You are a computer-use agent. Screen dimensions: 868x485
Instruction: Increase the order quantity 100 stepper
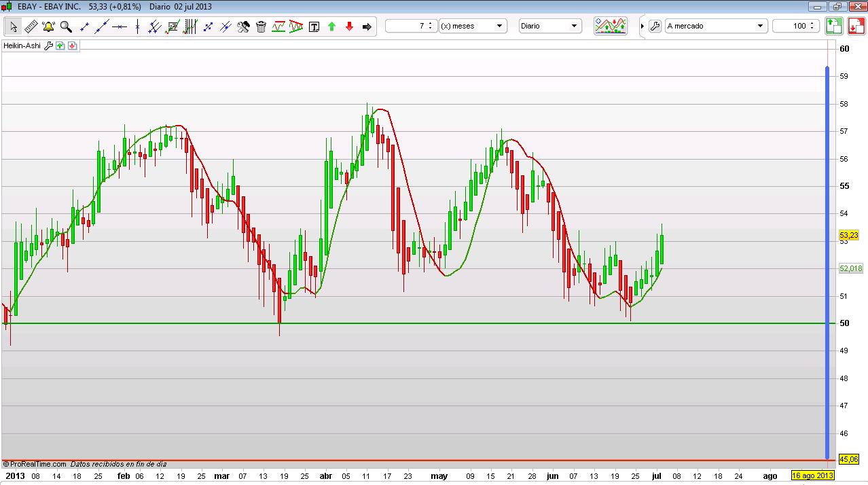pyautogui.click(x=813, y=23)
